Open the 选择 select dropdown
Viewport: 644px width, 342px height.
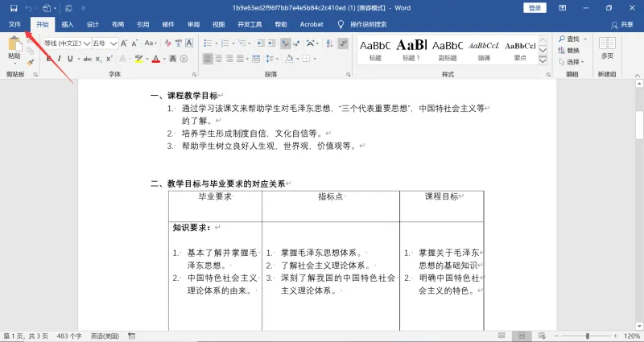(572, 62)
